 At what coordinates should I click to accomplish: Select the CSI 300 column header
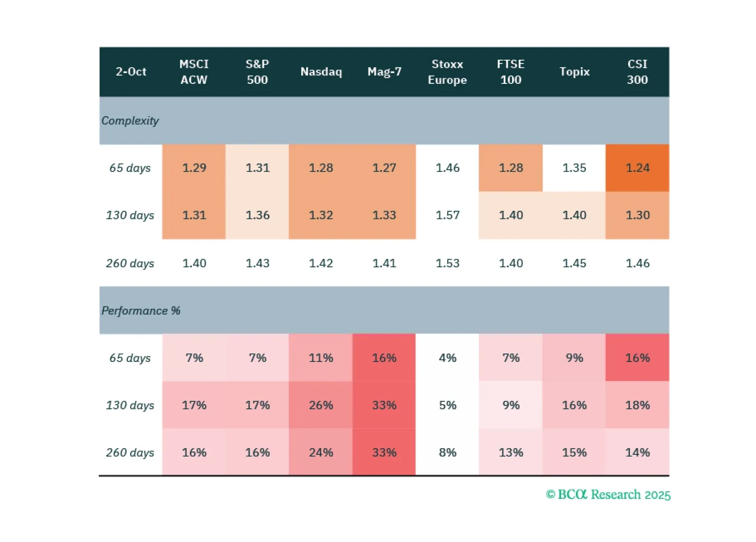pos(637,72)
